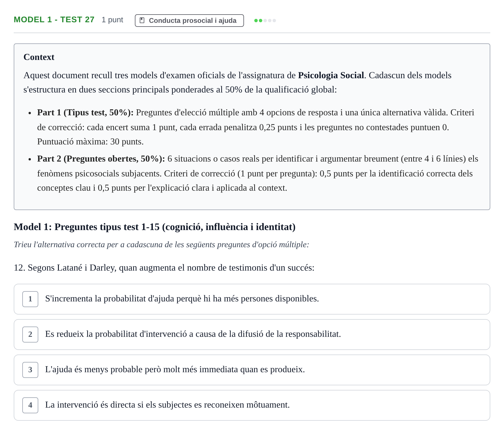This screenshot has width=504, height=435.
Task: Choose answer about 'difusió de la responsabilitat'
Action: click(x=252, y=334)
